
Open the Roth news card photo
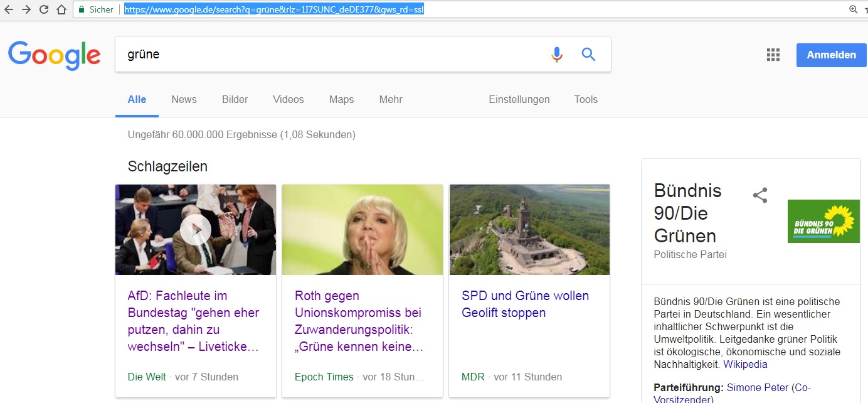point(363,230)
